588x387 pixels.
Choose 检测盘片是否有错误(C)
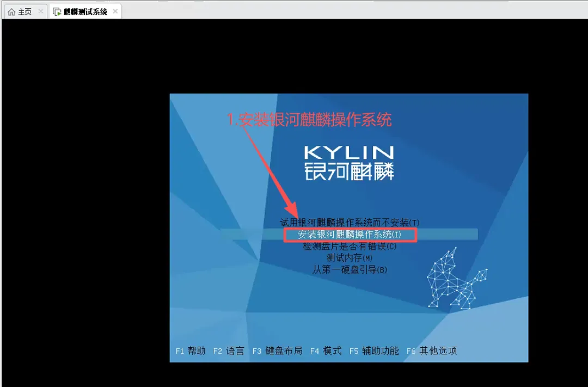click(350, 247)
